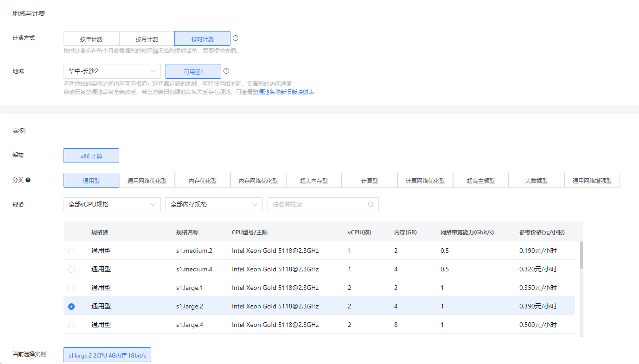The width and height of the screenshot is (639, 364).
Task: Click the 按名称搜索 search input field
Action: (x=318, y=204)
